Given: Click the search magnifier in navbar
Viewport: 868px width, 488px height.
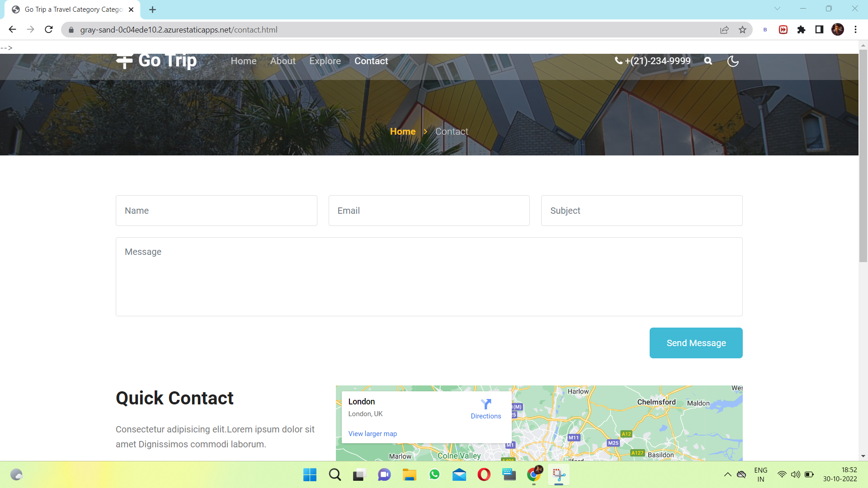Looking at the screenshot, I should coord(708,61).
